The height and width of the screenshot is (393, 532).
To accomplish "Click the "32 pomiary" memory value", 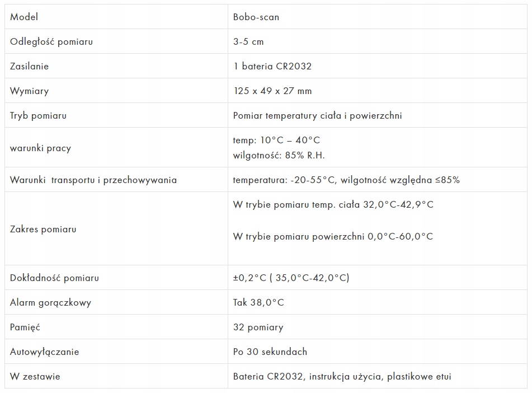I will coord(258,327).
